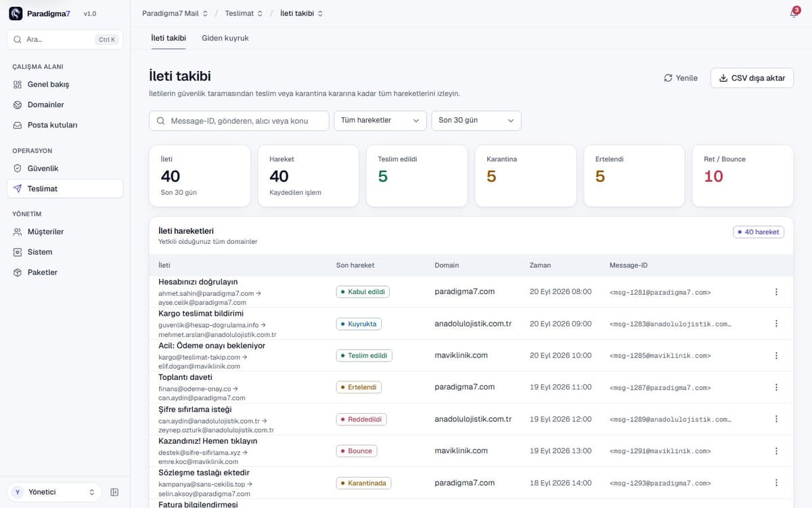812x508 pixels.
Task: Click the Ertelendi row status badge
Action: coord(359,387)
